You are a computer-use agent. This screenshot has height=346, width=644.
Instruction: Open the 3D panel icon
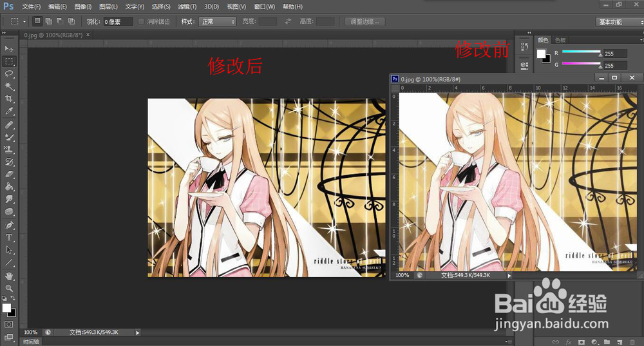click(524, 65)
